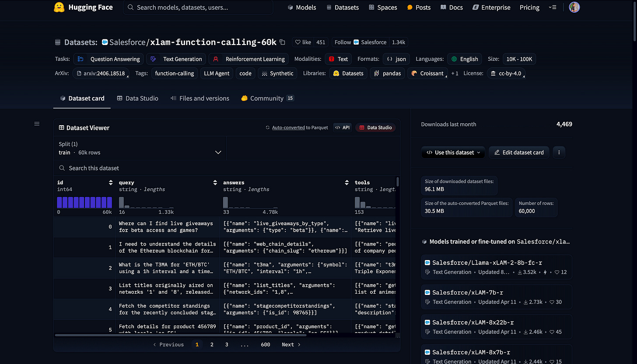The height and width of the screenshot is (364, 637).
Task: Select the Reinforcement Learning task tag
Action: pyautogui.click(x=248, y=59)
